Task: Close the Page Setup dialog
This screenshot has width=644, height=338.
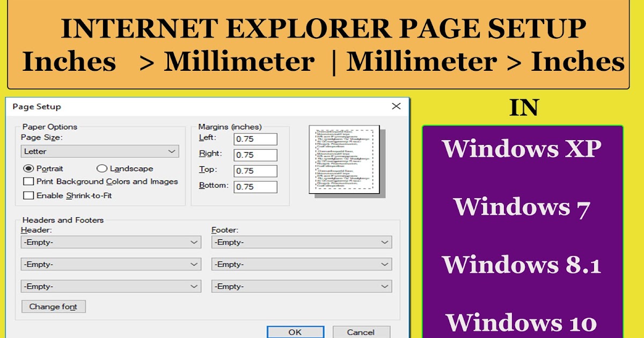Action: click(396, 106)
